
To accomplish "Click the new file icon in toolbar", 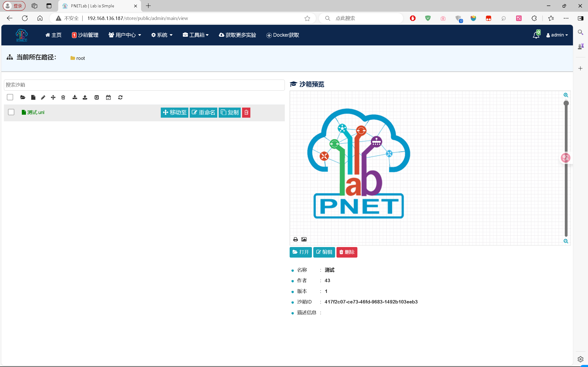I will 33,97.
